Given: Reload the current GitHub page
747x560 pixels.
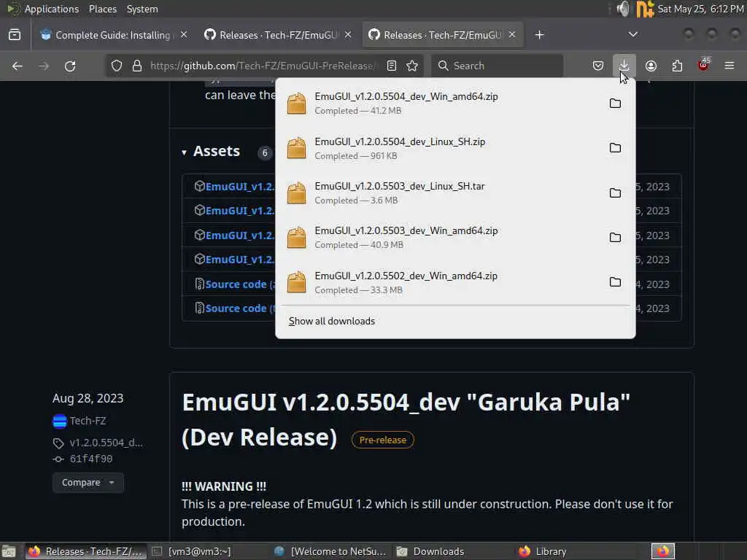Looking at the screenshot, I should (x=70, y=66).
